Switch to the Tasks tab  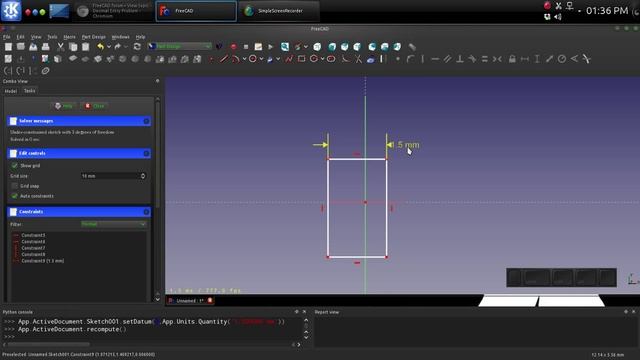(29, 91)
